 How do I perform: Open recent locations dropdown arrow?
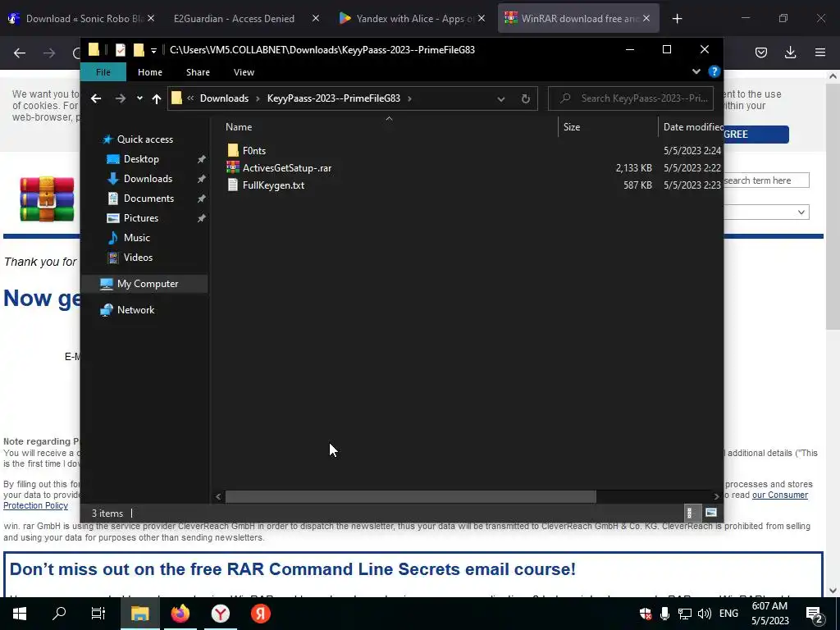click(139, 98)
